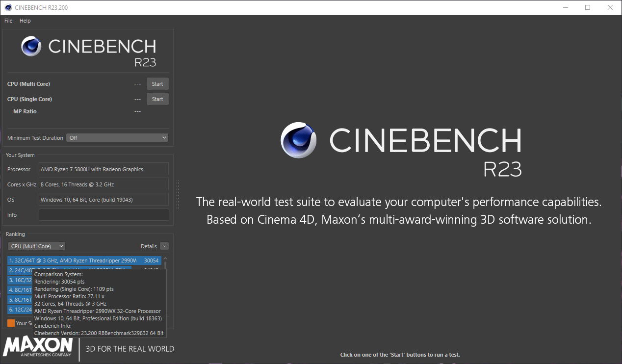Select the Threadripper 2990WX ranking entry

pyautogui.click(x=84, y=260)
